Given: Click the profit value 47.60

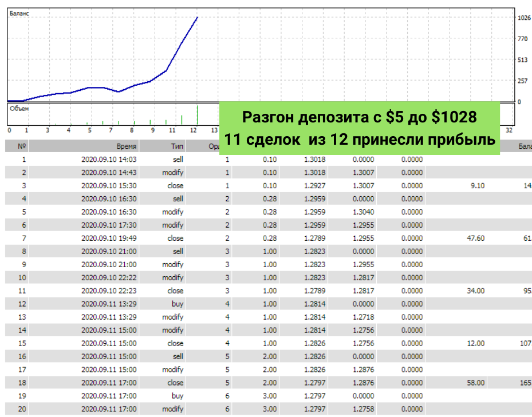Looking at the screenshot, I should pos(476,239).
